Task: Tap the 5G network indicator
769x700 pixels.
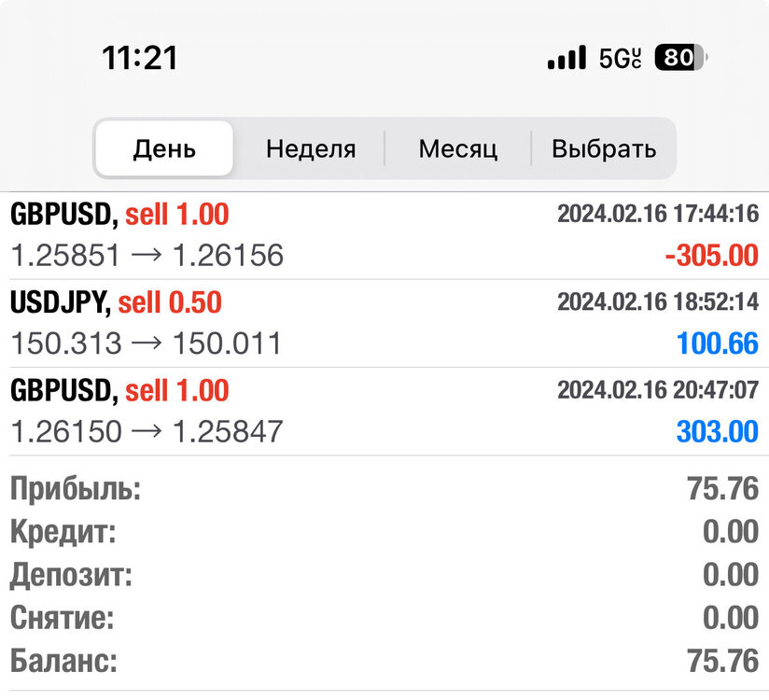Action: tap(620, 59)
